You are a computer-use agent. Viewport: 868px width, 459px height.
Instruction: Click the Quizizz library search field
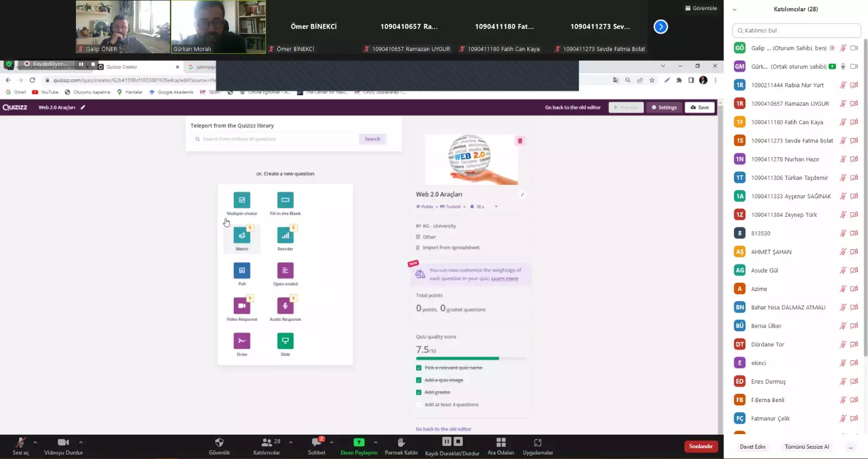pyautogui.click(x=275, y=139)
